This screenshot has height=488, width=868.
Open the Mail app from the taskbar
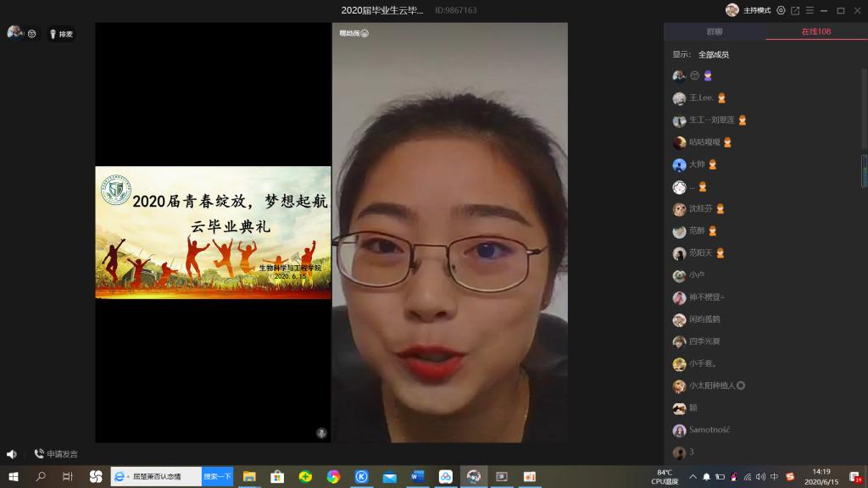(390, 476)
